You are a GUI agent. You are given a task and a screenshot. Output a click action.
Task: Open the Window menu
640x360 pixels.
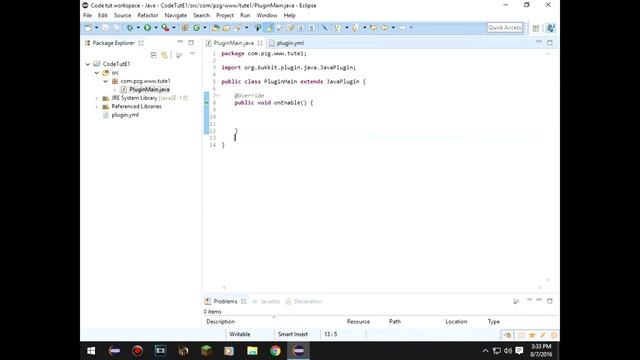[267, 16]
